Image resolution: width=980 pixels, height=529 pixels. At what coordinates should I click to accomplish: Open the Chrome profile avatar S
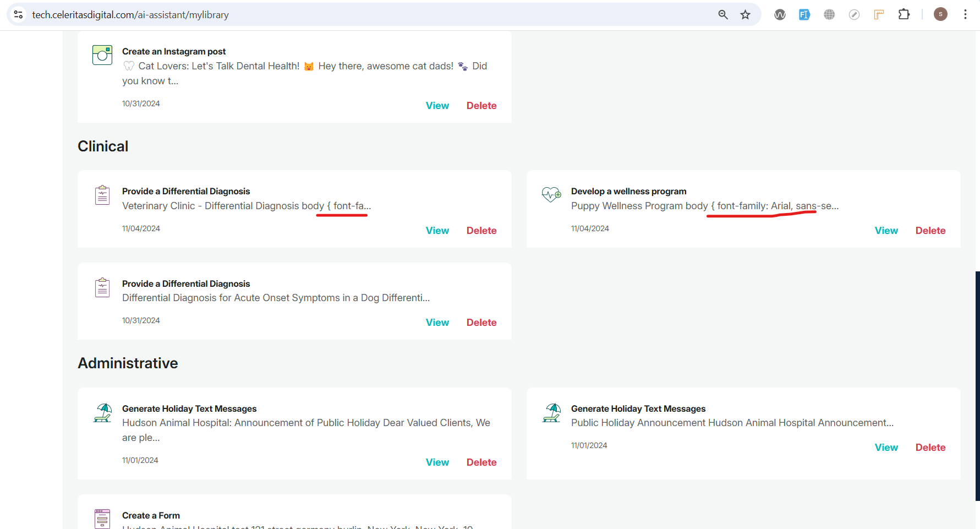click(x=940, y=14)
